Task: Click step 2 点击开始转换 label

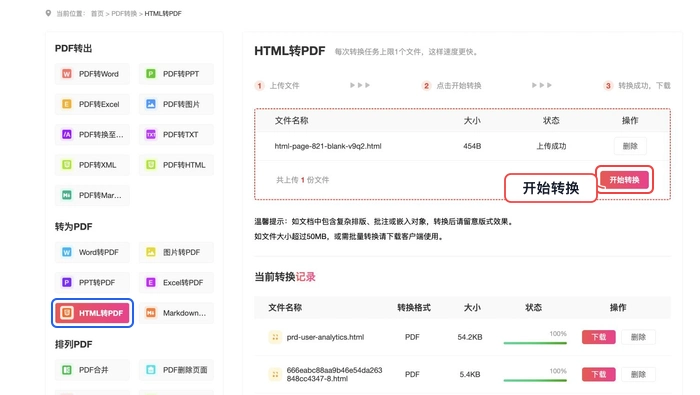Action: coord(458,86)
